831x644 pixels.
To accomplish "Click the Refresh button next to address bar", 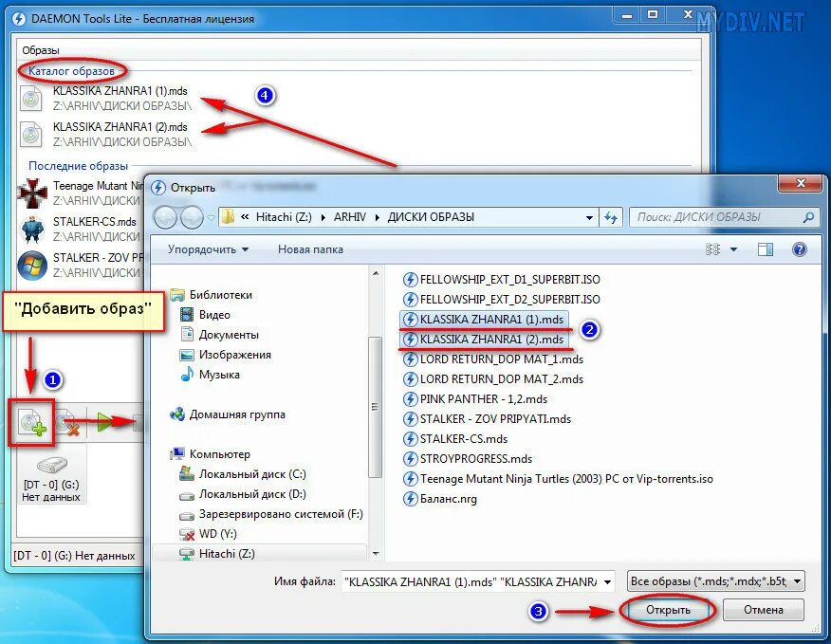I will 611,217.
